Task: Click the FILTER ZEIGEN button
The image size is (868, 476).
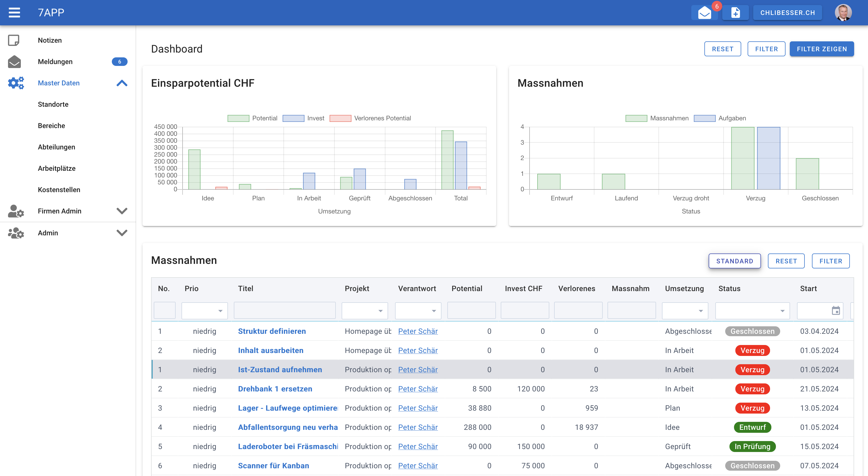Action: [822, 49]
